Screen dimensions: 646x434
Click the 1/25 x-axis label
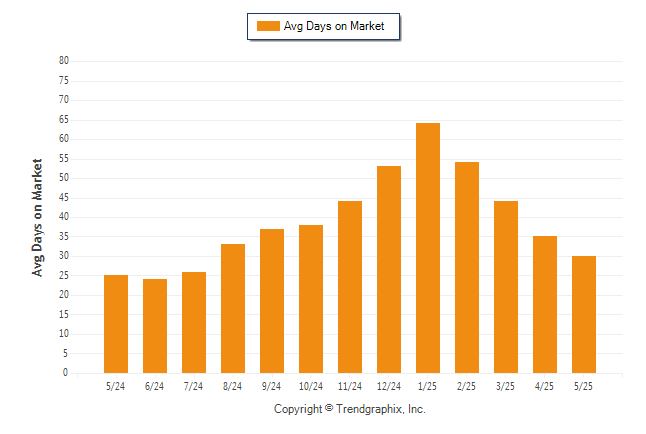click(427, 386)
